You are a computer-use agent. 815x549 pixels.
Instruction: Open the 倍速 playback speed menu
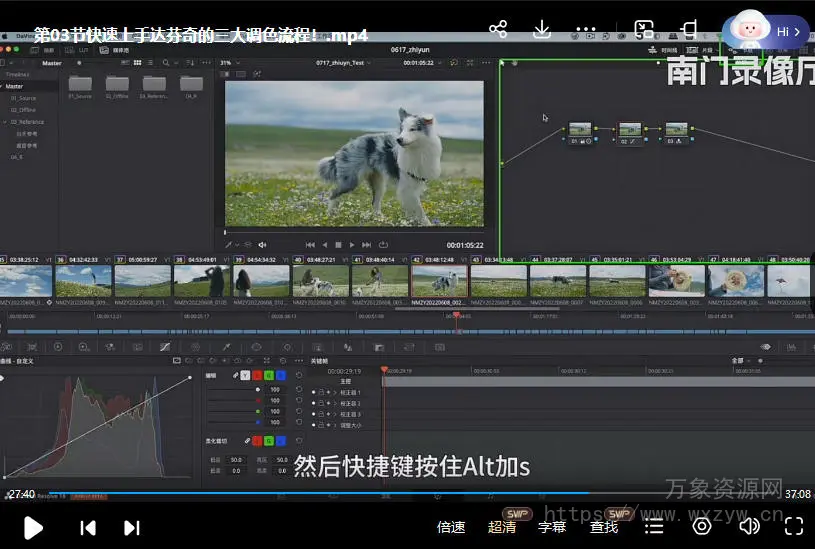(x=451, y=527)
